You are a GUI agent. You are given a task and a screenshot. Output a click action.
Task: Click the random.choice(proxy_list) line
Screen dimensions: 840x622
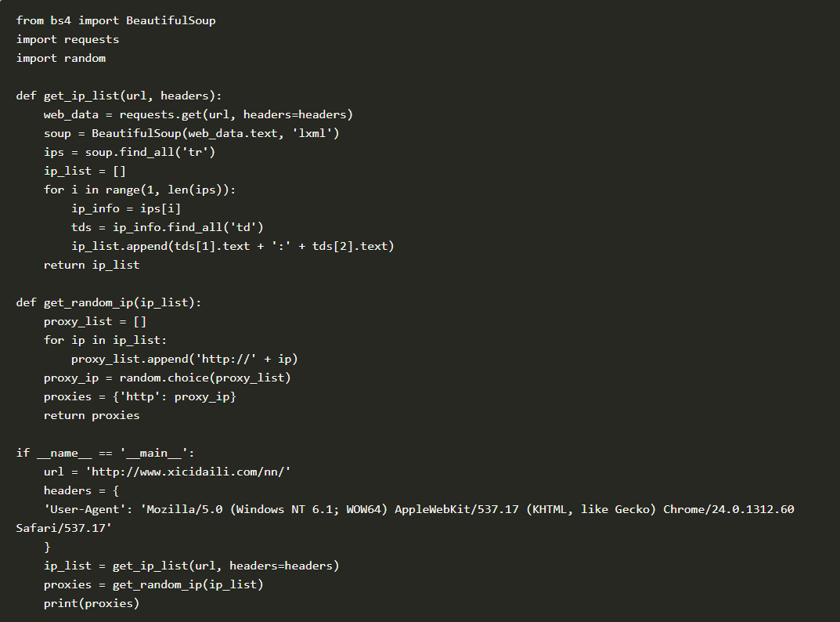pos(167,378)
